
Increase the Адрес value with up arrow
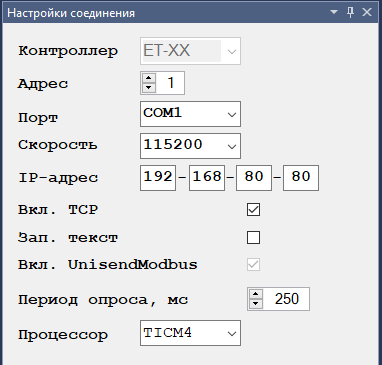coord(149,78)
